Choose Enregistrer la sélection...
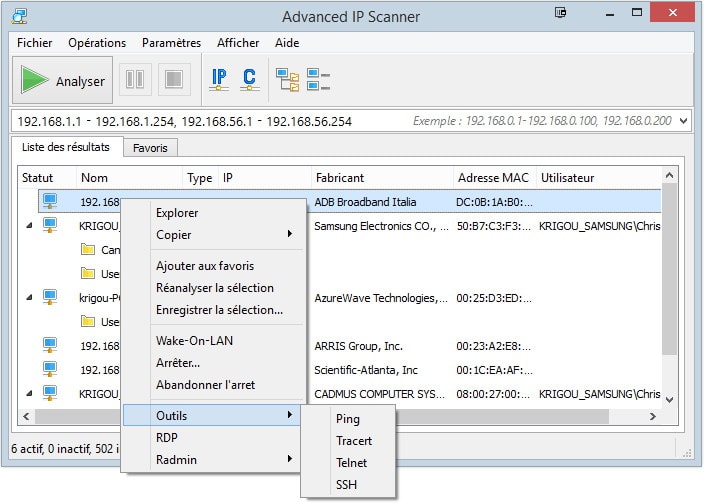Image resolution: width=704 pixels, height=504 pixels. 213,310
